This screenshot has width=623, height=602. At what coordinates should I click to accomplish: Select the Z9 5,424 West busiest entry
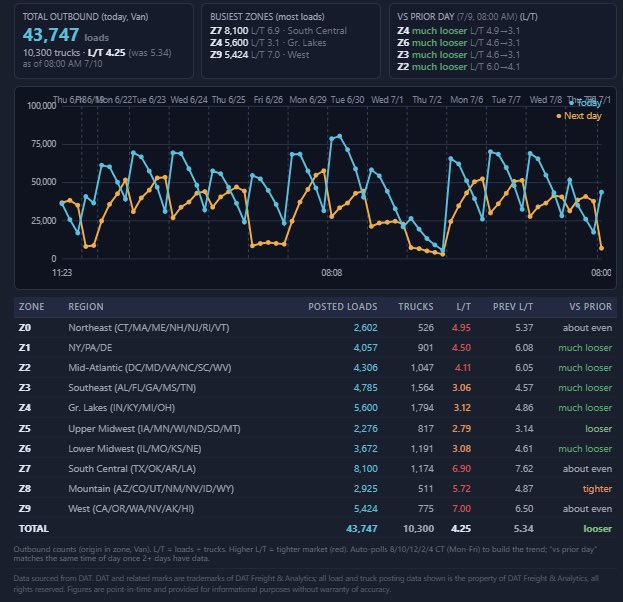point(259,54)
